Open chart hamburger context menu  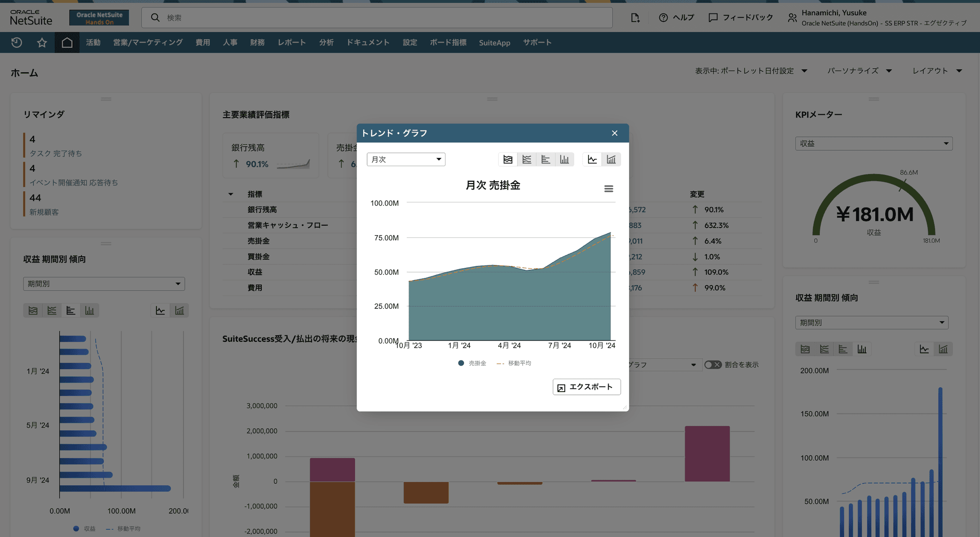click(x=609, y=189)
